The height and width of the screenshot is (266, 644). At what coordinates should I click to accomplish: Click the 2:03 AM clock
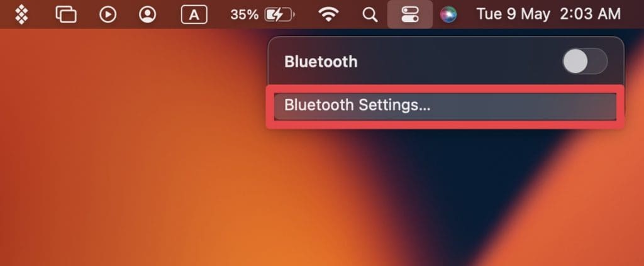tap(590, 14)
